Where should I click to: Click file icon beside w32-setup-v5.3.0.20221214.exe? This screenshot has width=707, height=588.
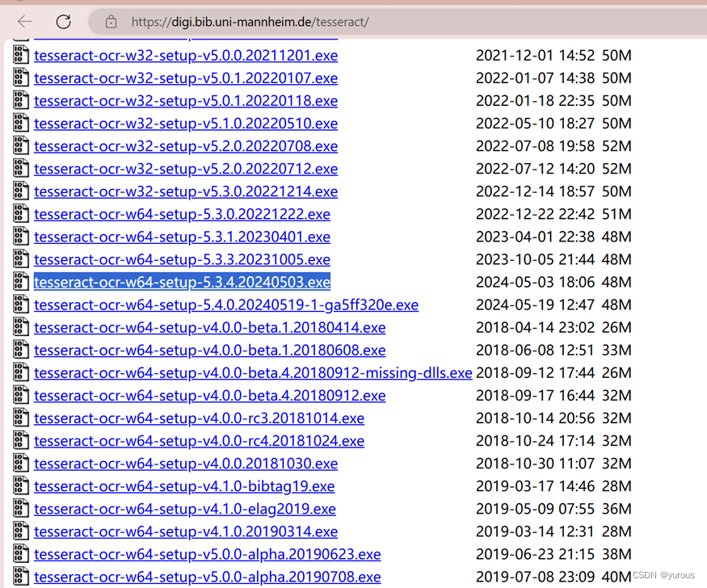click(21, 191)
